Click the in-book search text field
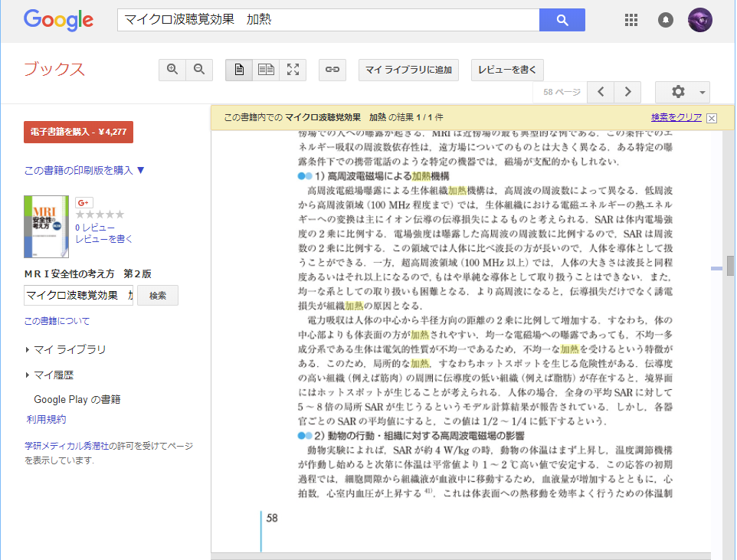 (x=78, y=295)
